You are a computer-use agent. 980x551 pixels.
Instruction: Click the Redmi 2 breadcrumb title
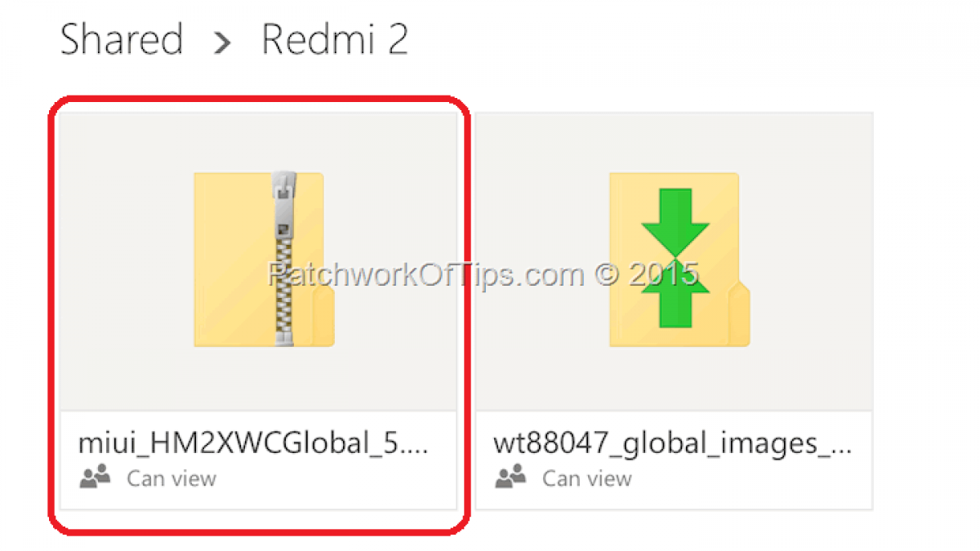coord(335,39)
